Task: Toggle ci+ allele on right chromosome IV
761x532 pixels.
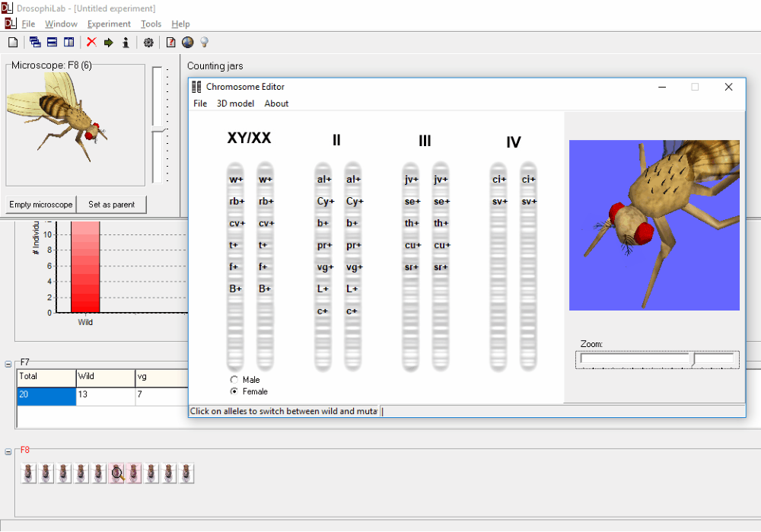Action: pos(529,180)
